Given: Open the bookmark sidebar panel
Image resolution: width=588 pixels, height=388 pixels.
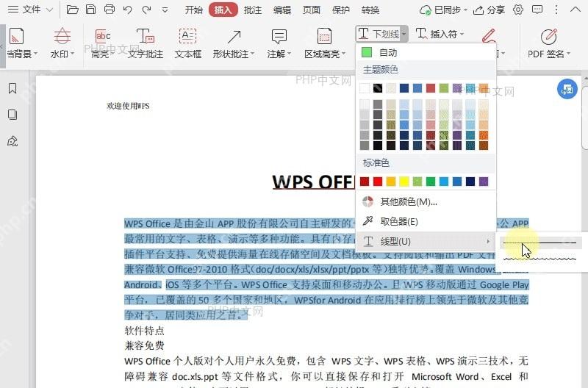Looking at the screenshot, I should pos(12,88).
